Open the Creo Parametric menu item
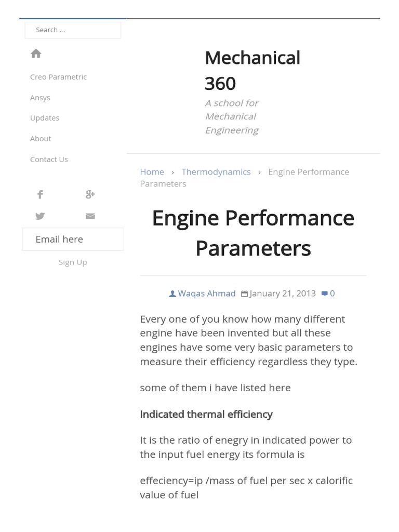The height and width of the screenshot is (532, 399). tap(58, 77)
